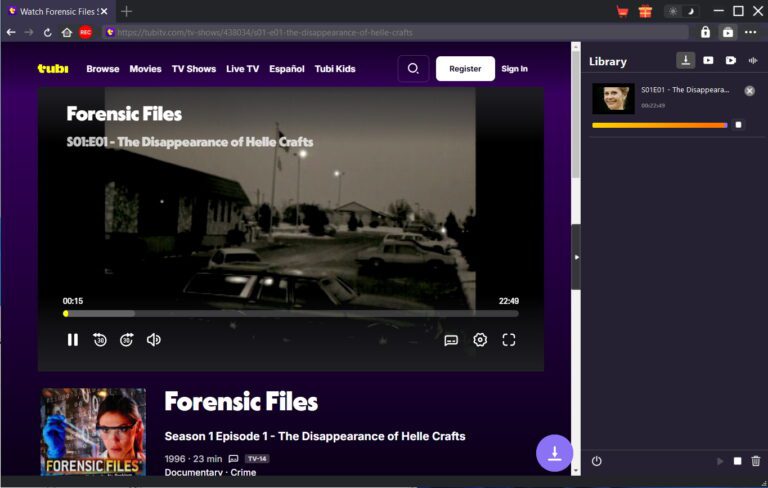This screenshot has width=768, height=488.
Task: Close the Watch Forensic Files tab
Action: click(x=104, y=11)
